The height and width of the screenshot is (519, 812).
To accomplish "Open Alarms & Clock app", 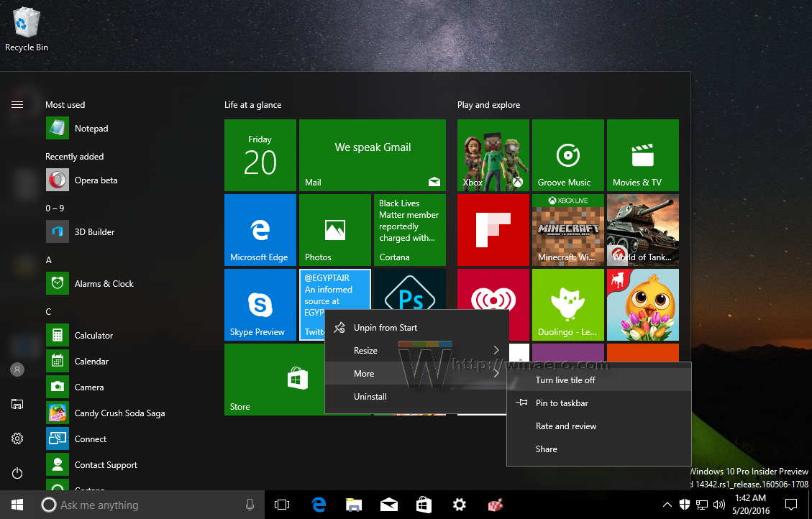I will coord(90,283).
